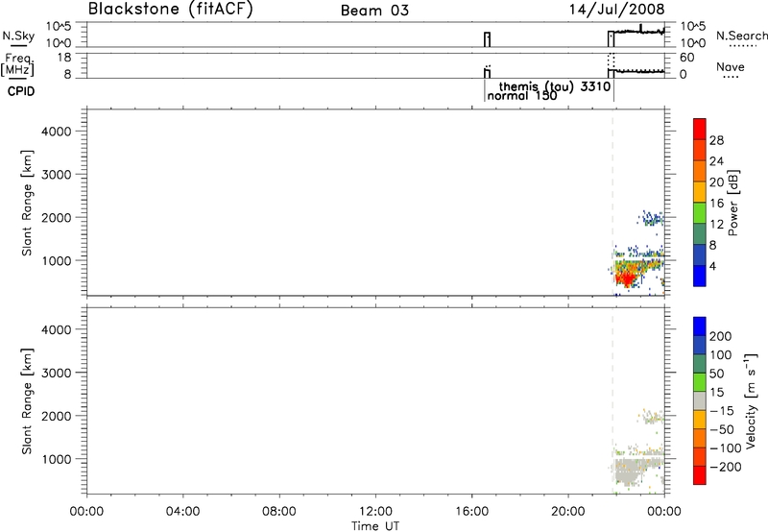The width and height of the screenshot is (768, 532).
Task: Click the 'N.Search' legend label
Action: pyautogui.click(x=742, y=36)
